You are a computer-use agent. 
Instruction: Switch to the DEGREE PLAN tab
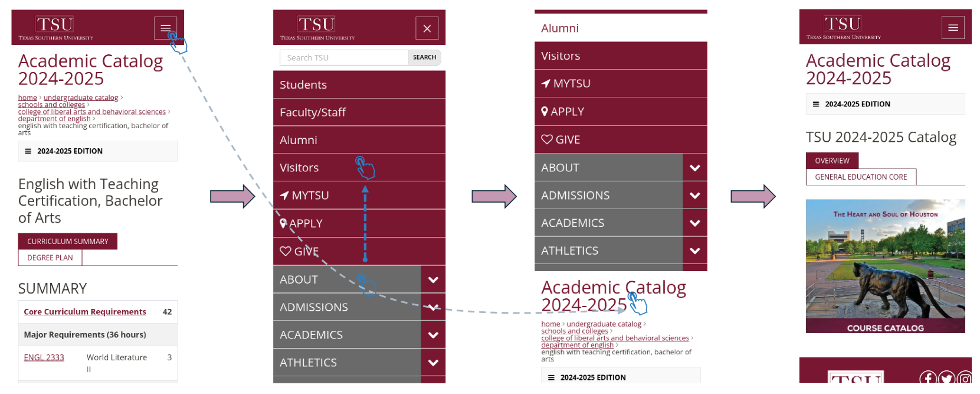point(50,258)
